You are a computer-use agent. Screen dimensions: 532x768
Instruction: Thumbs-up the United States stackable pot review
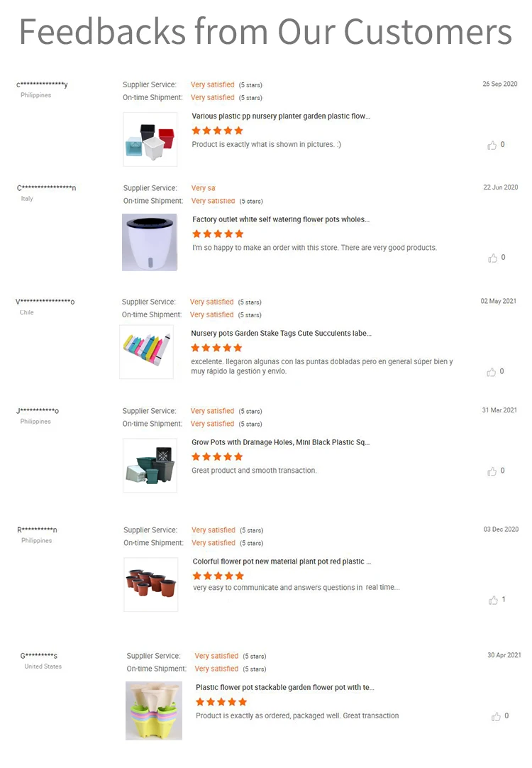(x=496, y=717)
